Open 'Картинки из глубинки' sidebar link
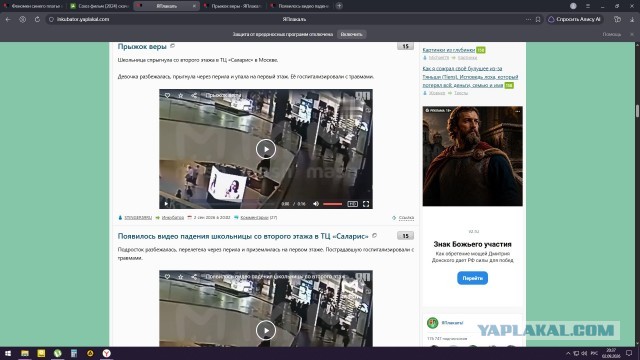 (x=449, y=50)
